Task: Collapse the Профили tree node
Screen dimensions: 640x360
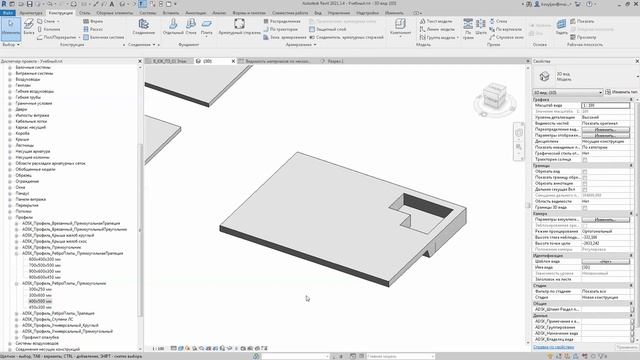Action: (x=10, y=218)
